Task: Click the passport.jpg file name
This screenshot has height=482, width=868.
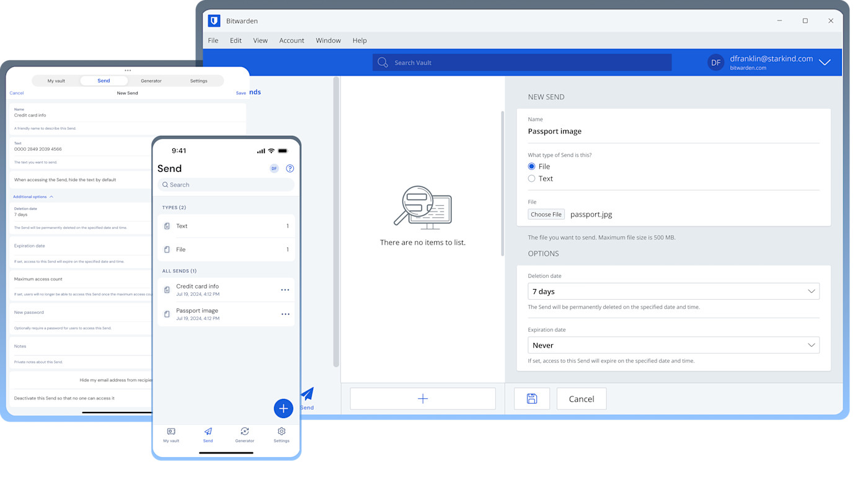Action: coord(591,215)
